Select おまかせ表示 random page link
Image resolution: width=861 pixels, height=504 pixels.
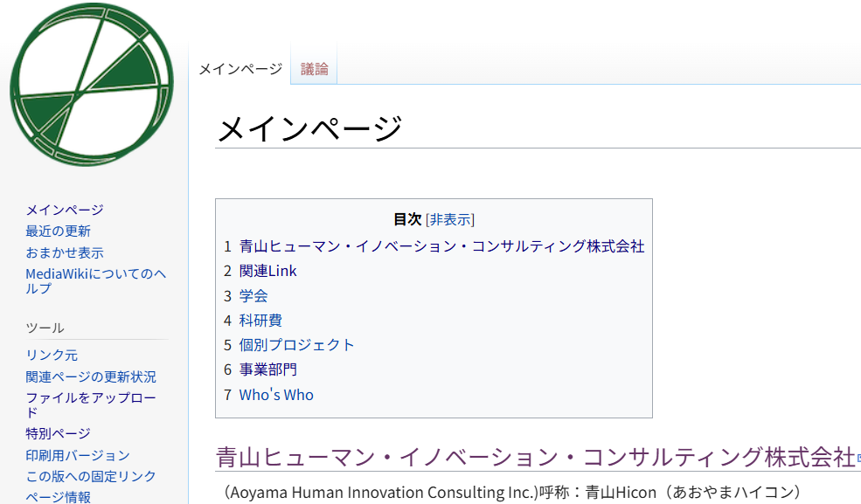click(x=65, y=252)
